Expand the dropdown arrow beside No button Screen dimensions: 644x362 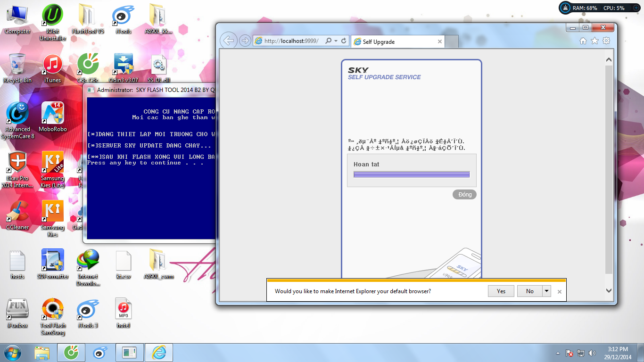click(547, 291)
